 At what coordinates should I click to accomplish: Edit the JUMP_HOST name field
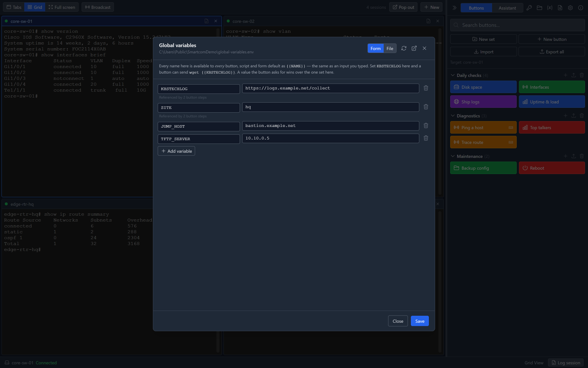(x=199, y=126)
